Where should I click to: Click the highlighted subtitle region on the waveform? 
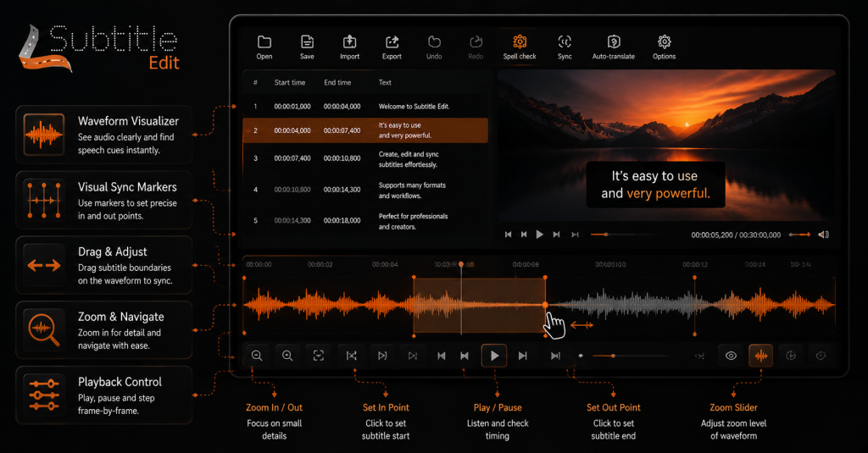tap(480, 306)
